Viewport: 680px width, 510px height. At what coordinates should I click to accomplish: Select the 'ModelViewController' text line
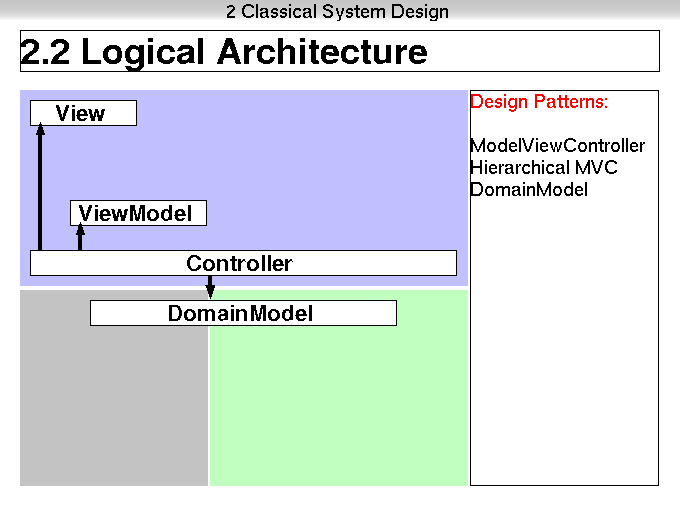tap(558, 145)
